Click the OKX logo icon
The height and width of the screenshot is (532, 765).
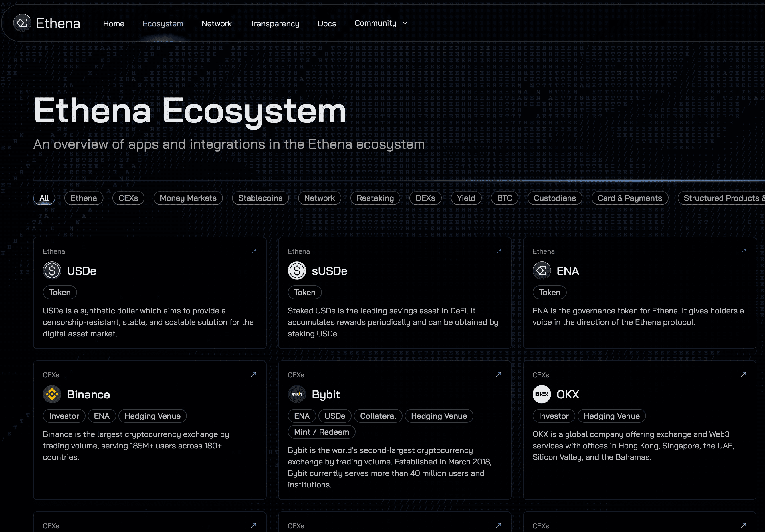pyautogui.click(x=542, y=394)
